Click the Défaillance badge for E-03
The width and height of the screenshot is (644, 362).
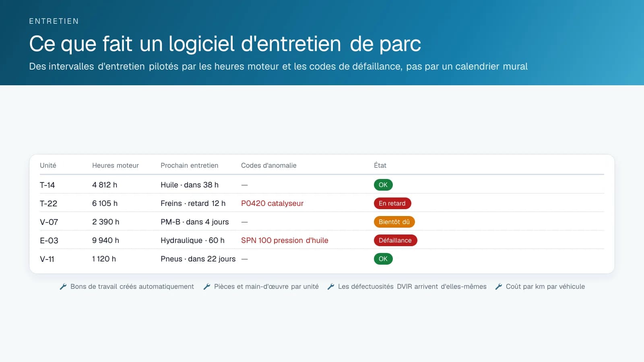pyautogui.click(x=396, y=241)
